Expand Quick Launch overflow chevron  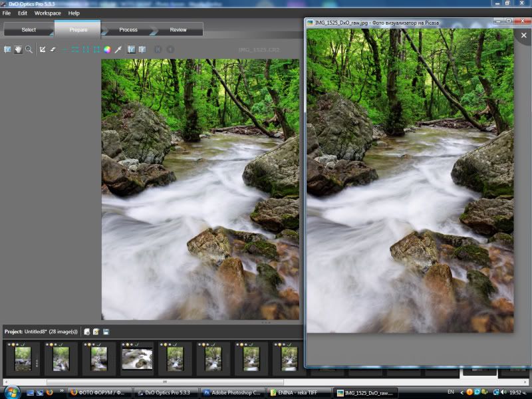pos(62,392)
